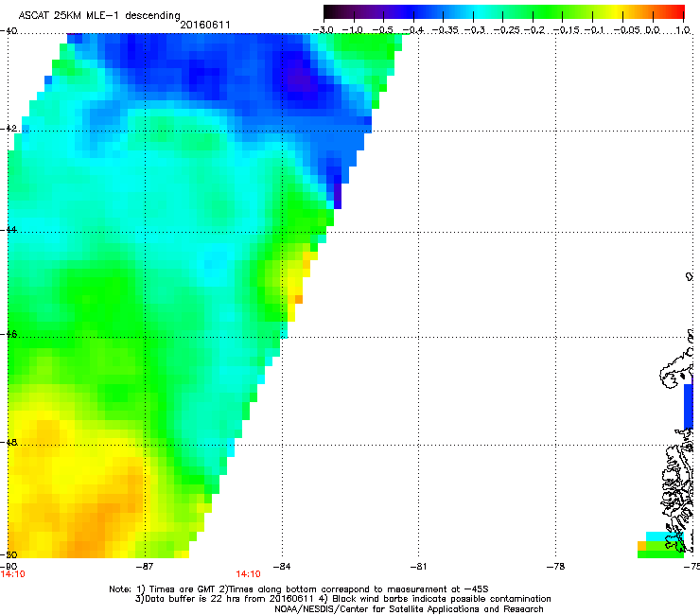The height and width of the screenshot is (615, 700).
Task: Click the -0.4 color scale label
Action: [413, 30]
